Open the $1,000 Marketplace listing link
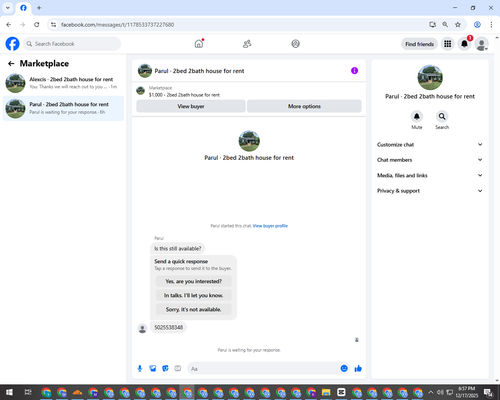Viewport: 500px width, 400px height. point(184,95)
